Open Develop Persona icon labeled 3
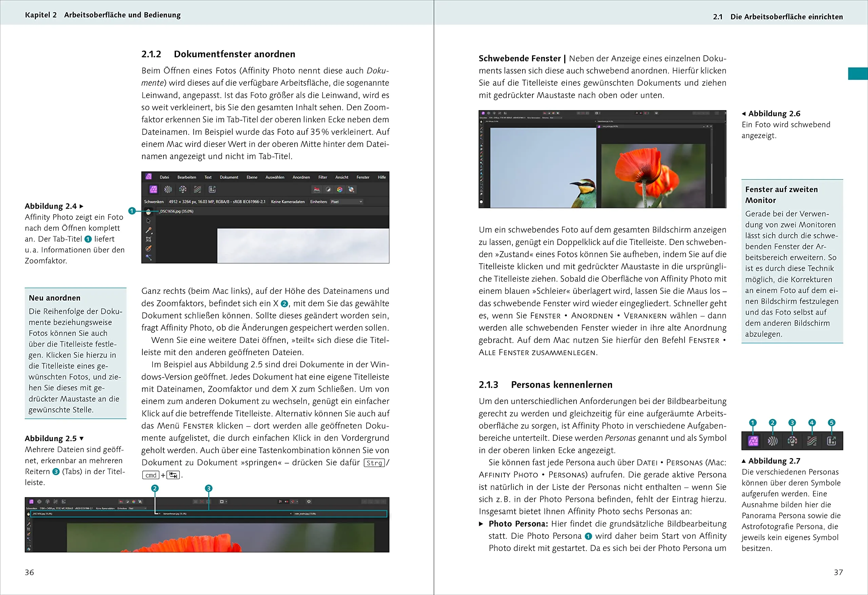The width and height of the screenshot is (868, 595). pyautogui.click(x=792, y=441)
